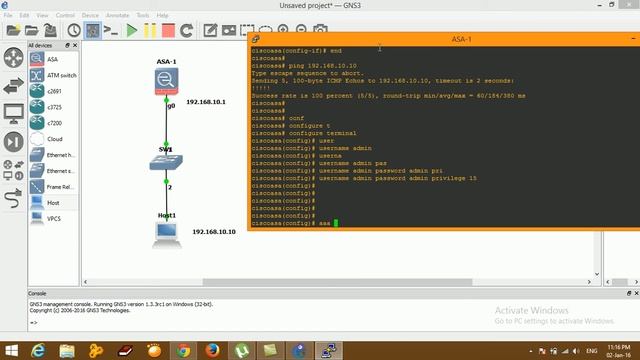Viewport: 640px width, 360px height.
Task: Select Host in device list
Action: (53, 202)
